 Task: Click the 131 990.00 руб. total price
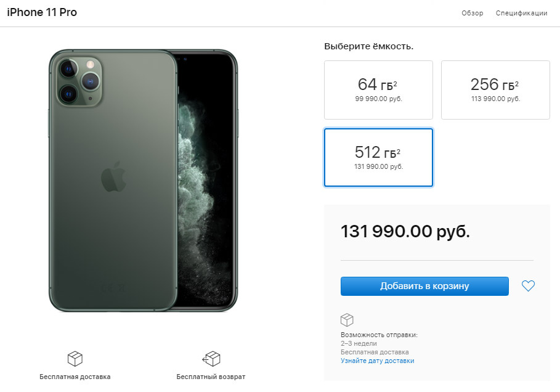405,231
